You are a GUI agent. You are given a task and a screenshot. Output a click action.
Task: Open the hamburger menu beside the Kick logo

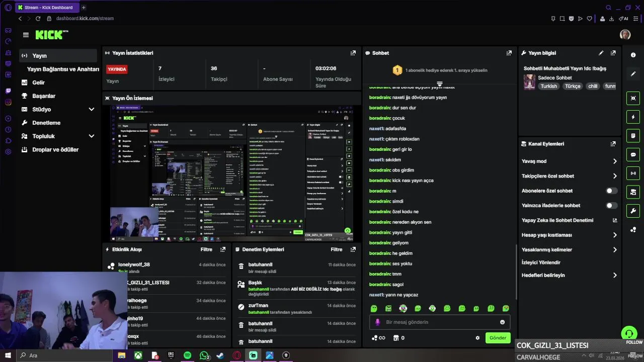click(x=26, y=35)
